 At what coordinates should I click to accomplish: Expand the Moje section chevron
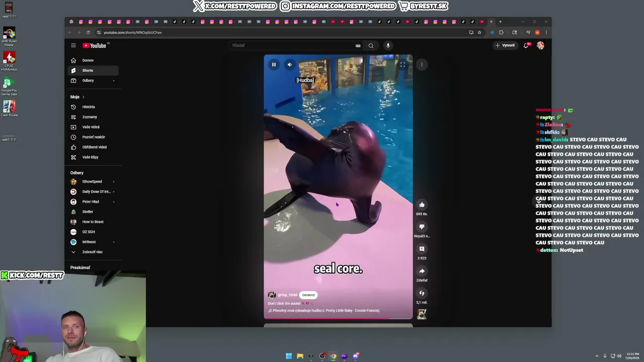coord(84,97)
